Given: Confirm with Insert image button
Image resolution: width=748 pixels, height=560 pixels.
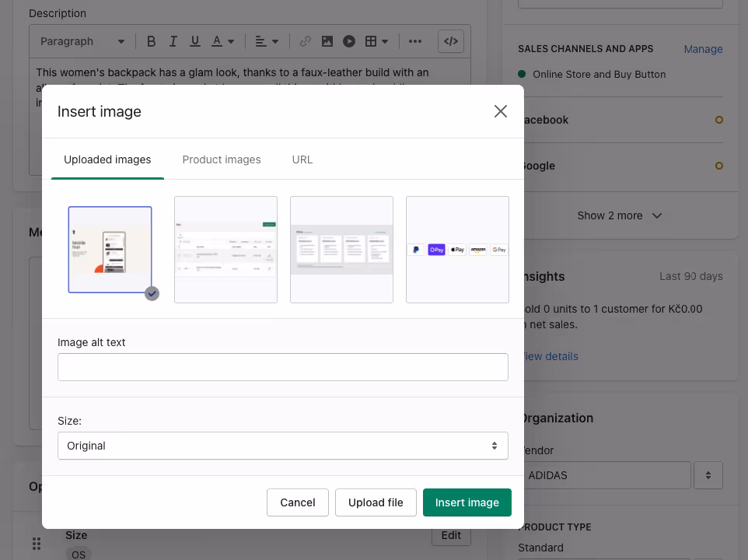Looking at the screenshot, I should point(467,502).
